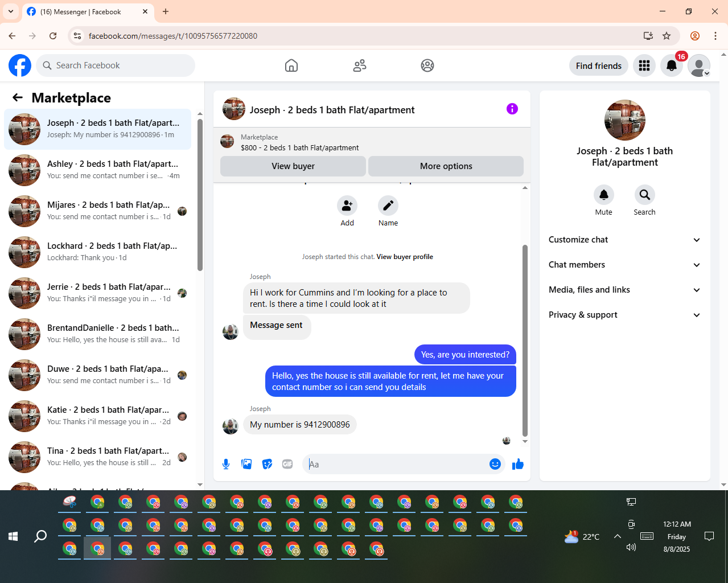
Task: Click the Find friends button
Action: [599, 66]
